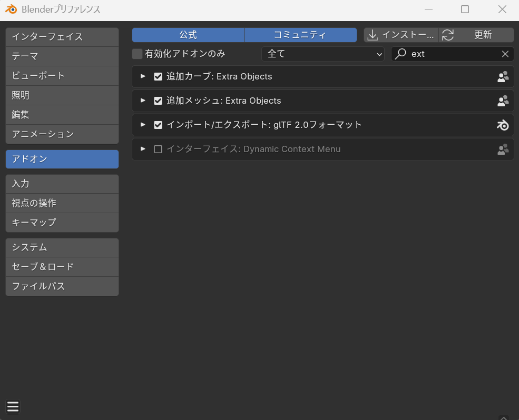Open the 全て category dropdown
519x420 pixels.
(323, 54)
